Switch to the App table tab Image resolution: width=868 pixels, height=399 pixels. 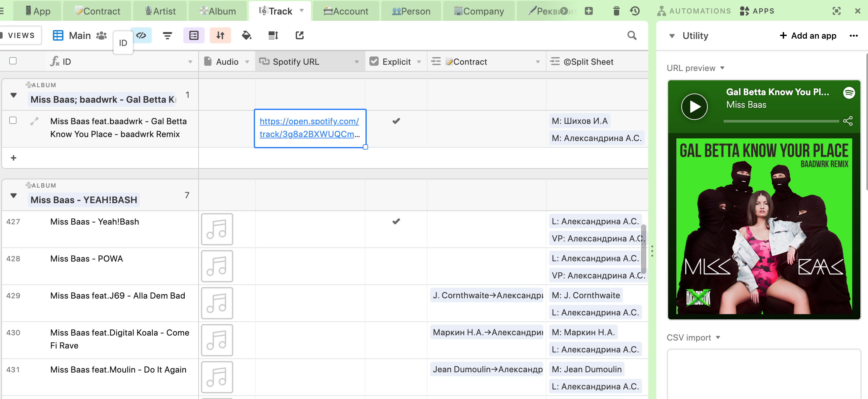38,11
